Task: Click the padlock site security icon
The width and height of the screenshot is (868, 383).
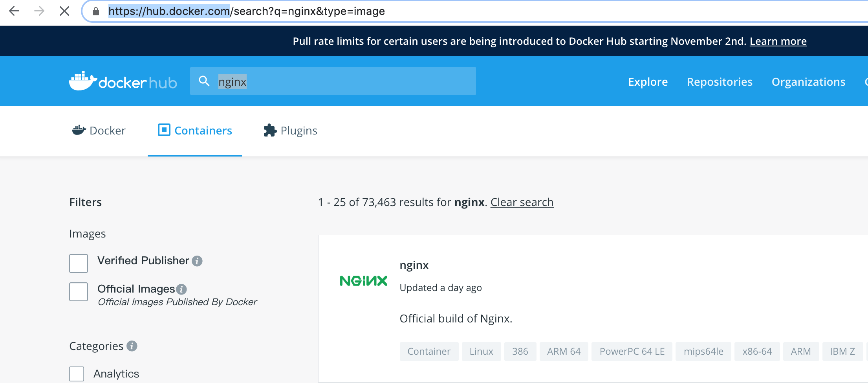Action: 96,11
